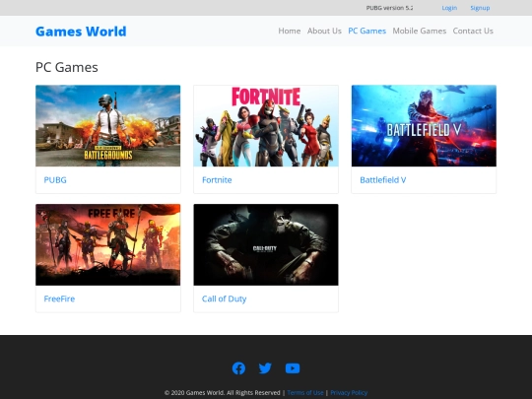
Task: Open the YouTube icon in footer
Action: tap(293, 368)
